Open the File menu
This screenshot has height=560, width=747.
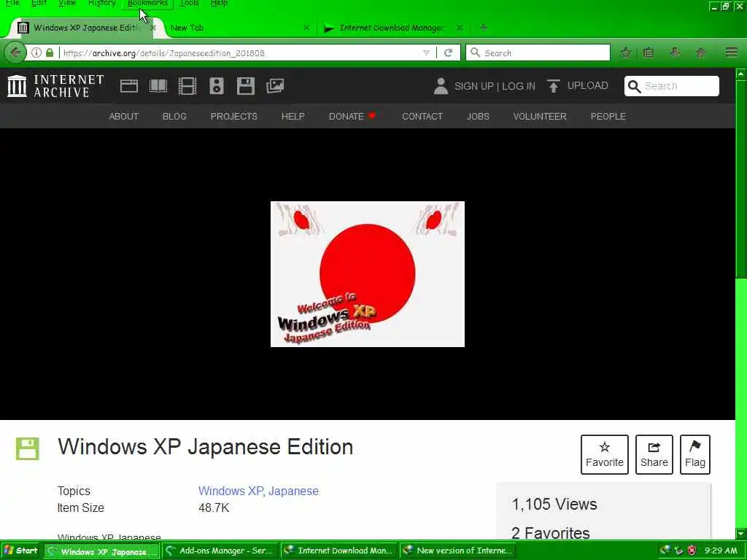coord(13,3)
